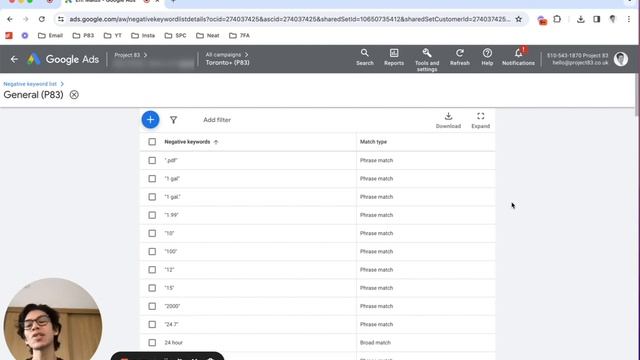Open the SPC bookmarks folder
This screenshot has height=360, width=640.
pyautogui.click(x=175, y=36)
